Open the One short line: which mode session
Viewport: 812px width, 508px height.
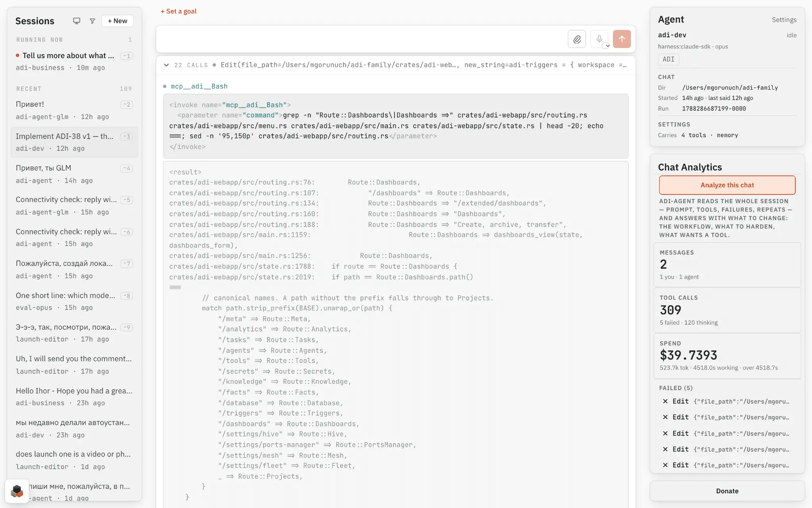coord(75,301)
